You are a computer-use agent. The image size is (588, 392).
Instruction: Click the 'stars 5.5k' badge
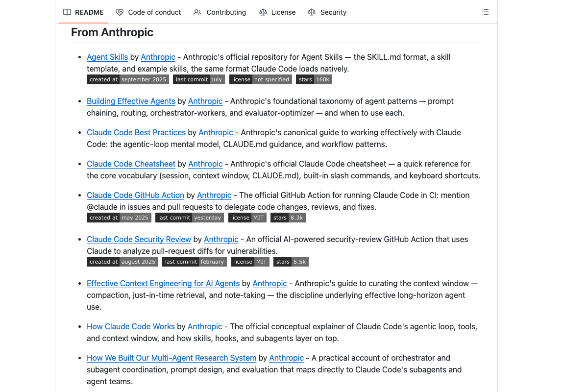point(291,262)
